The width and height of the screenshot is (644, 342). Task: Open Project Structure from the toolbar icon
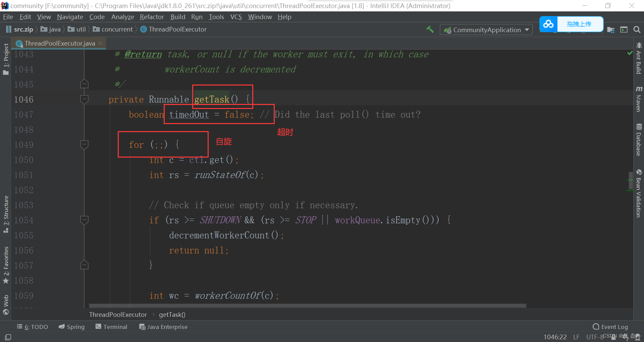click(x=611, y=30)
